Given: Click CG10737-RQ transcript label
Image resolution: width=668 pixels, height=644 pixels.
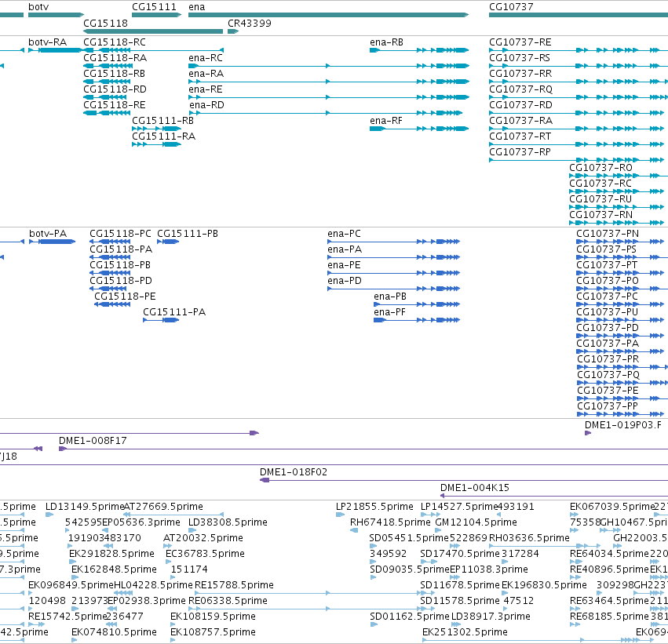Looking at the screenshot, I should (520, 89).
